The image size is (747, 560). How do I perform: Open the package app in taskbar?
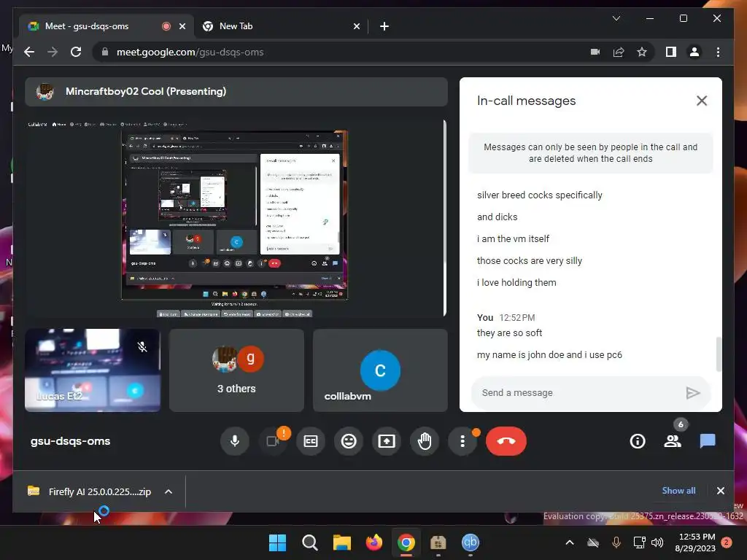[x=438, y=542]
